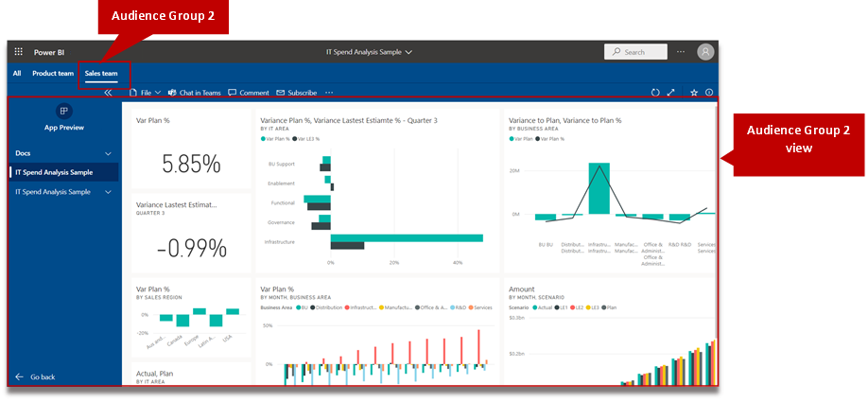The image size is (868, 402).
Task: Click into the Search box
Action: [x=635, y=52]
